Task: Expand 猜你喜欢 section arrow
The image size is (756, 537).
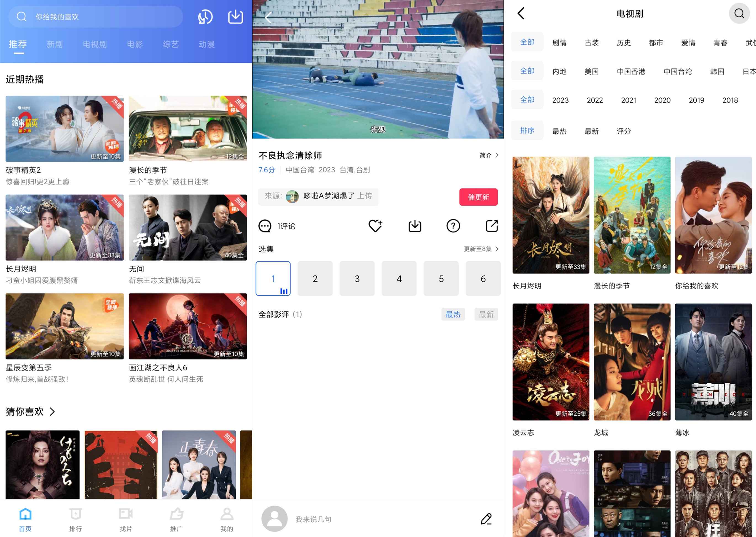Action: [52, 412]
